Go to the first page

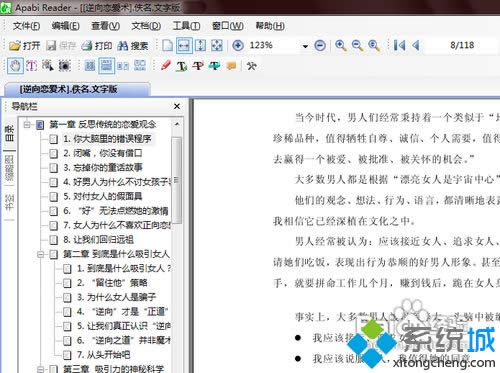399,45
